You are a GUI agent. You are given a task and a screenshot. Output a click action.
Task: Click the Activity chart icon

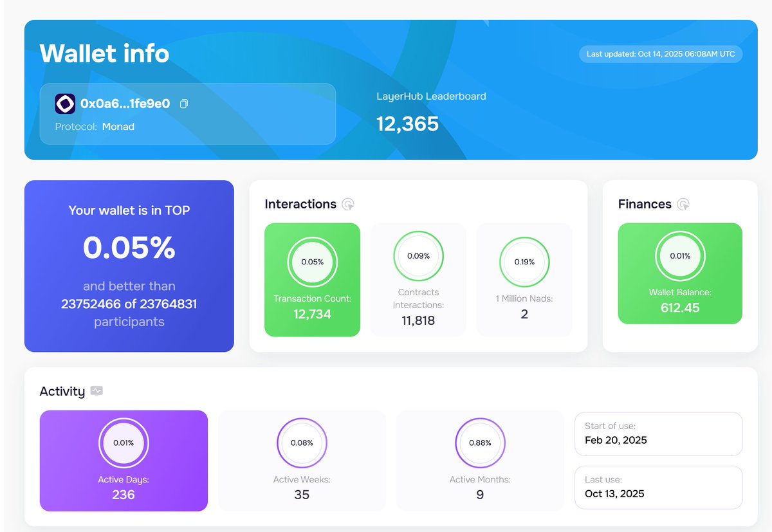[96, 391]
